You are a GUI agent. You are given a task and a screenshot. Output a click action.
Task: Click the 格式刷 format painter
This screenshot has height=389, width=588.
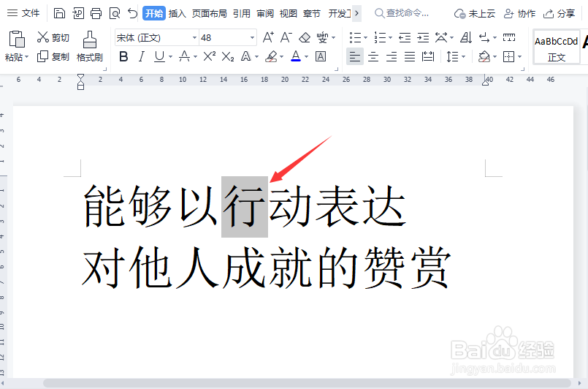click(90, 47)
